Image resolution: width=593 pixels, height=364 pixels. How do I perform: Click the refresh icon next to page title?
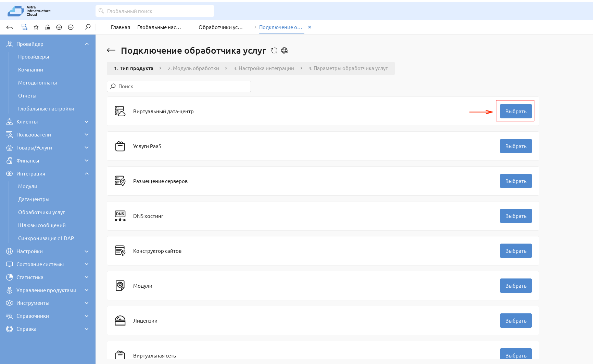(274, 51)
